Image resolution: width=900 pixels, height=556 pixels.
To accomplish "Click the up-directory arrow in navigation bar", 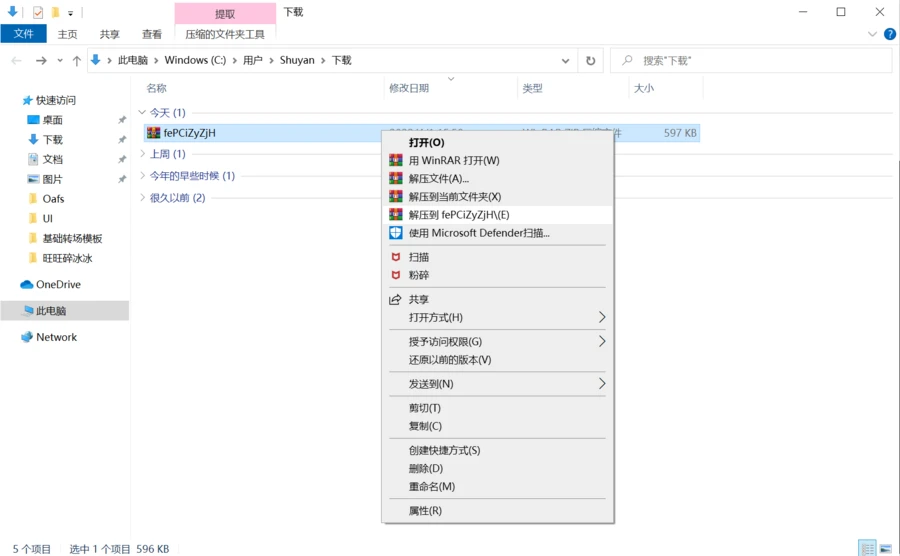I will coord(76,60).
